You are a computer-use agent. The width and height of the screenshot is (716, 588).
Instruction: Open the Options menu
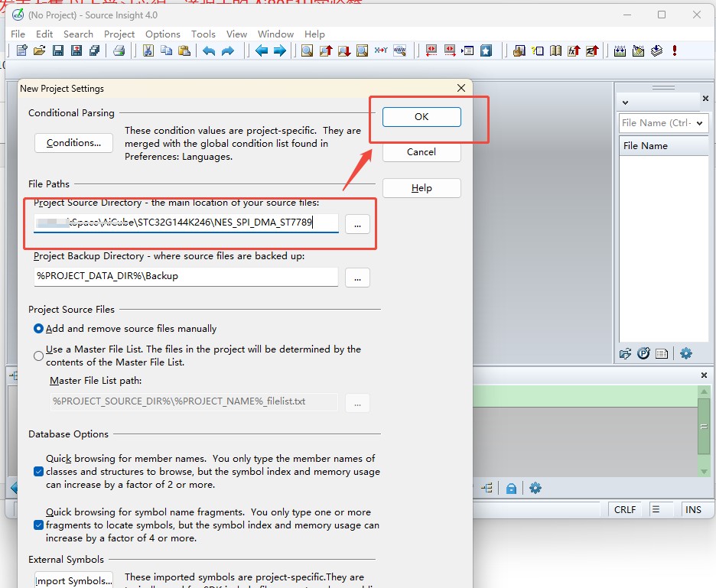click(163, 34)
